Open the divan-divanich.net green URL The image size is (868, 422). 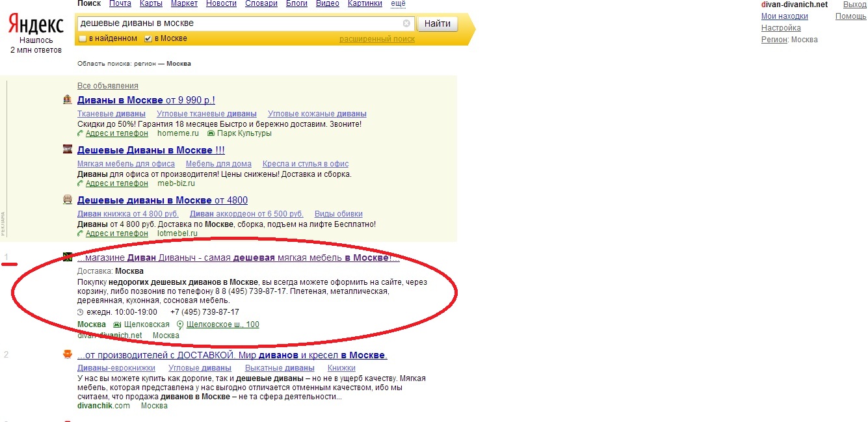click(x=109, y=336)
